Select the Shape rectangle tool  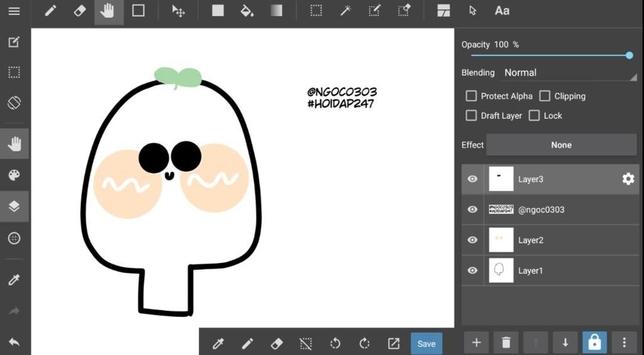coord(138,11)
